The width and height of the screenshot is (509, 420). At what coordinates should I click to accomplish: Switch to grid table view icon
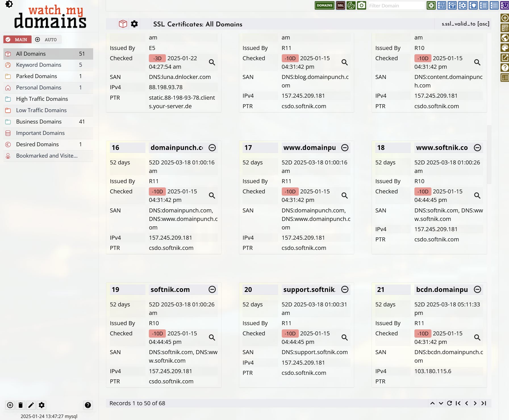coord(494,5)
